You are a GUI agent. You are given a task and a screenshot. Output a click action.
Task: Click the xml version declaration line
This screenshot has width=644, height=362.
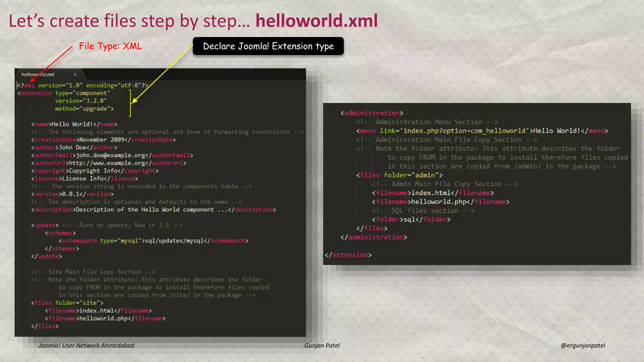point(82,85)
